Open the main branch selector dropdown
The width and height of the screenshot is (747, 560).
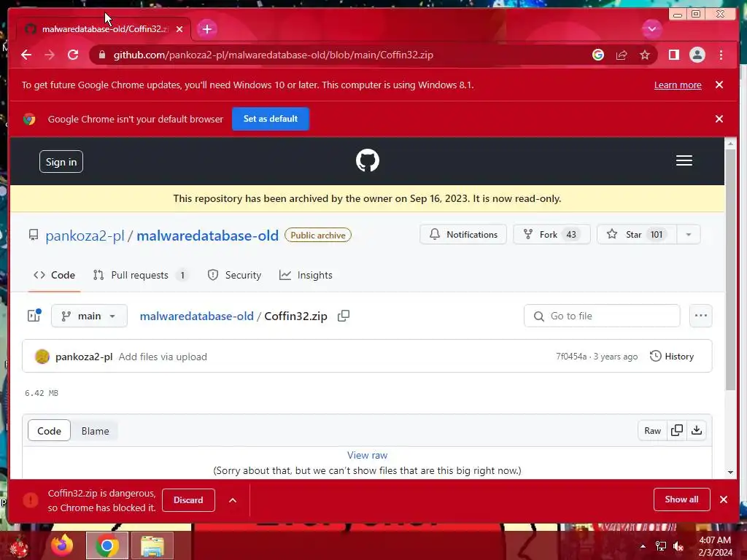[x=89, y=316]
